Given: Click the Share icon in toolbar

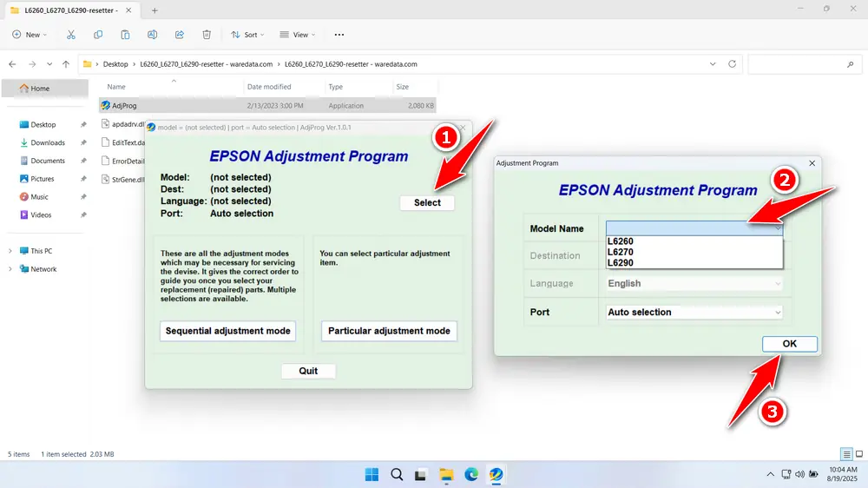Looking at the screenshot, I should [180, 35].
